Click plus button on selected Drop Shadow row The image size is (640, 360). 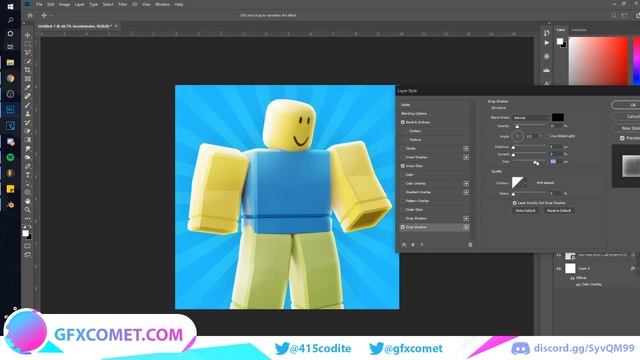pos(466,227)
